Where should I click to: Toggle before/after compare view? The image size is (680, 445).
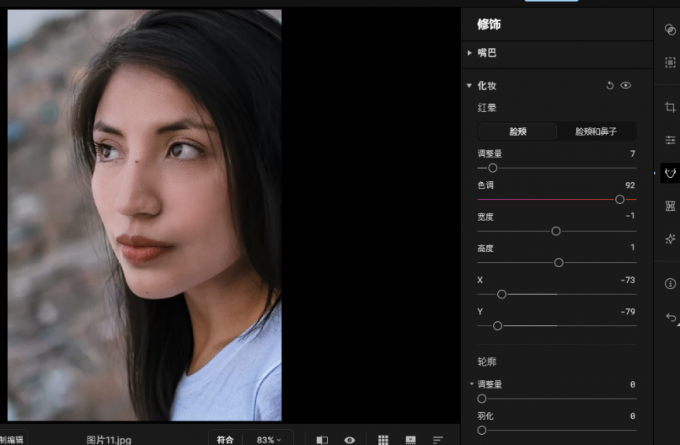[x=322, y=439]
